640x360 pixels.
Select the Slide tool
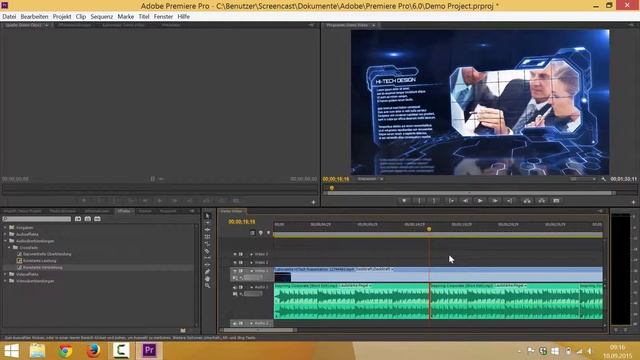point(207,265)
